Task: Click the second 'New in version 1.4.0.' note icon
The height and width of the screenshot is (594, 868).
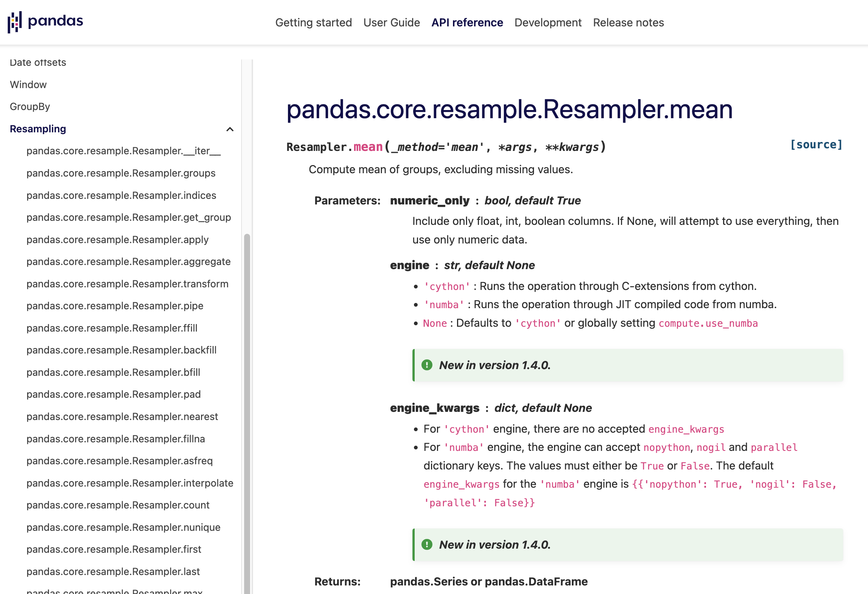Action: pos(427,545)
